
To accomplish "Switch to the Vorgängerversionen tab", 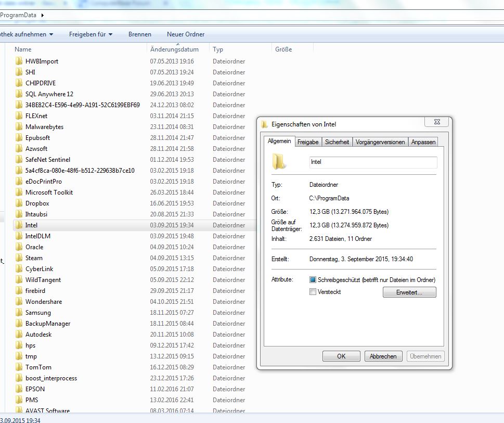I will (x=380, y=142).
